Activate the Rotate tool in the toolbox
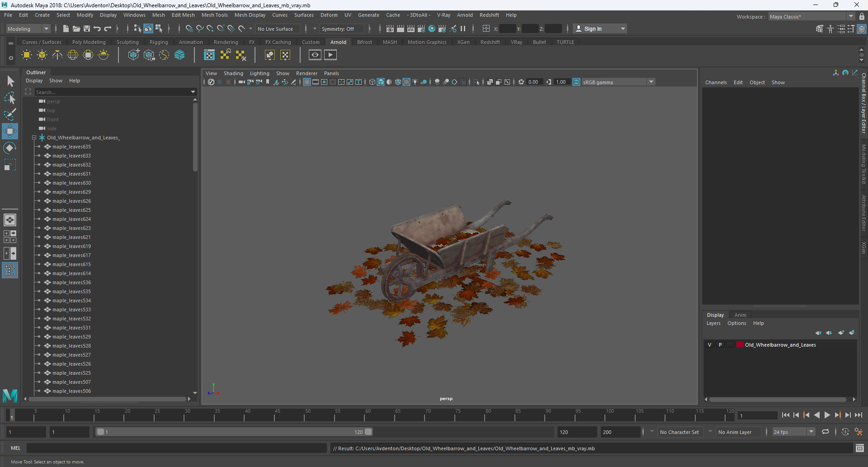868x467 pixels. click(x=10, y=148)
